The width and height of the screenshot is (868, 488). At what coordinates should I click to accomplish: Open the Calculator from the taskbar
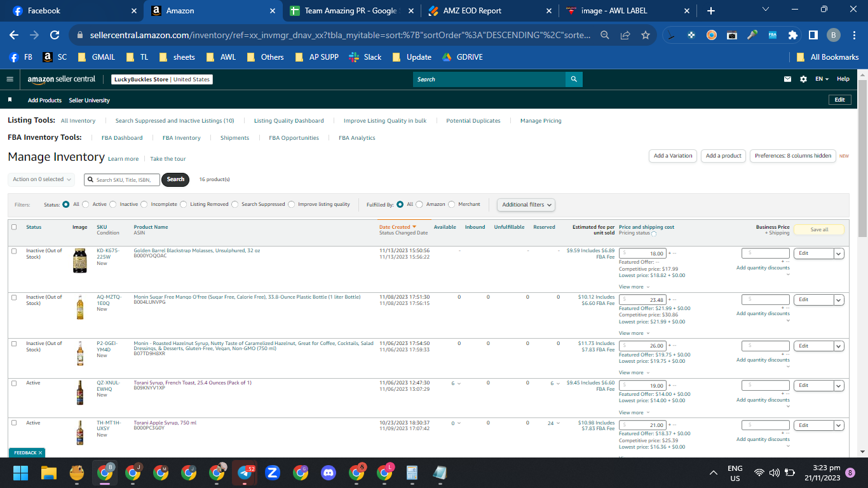coord(412,473)
